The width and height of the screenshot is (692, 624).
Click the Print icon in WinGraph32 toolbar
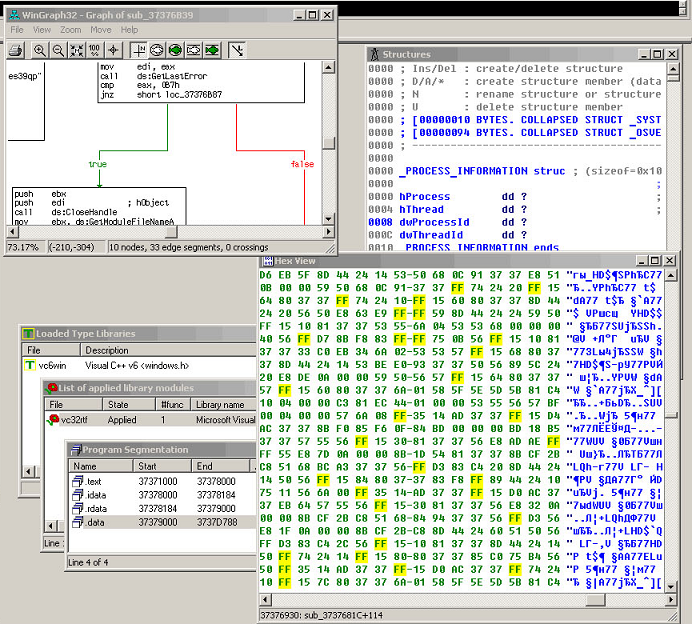[17, 49]
